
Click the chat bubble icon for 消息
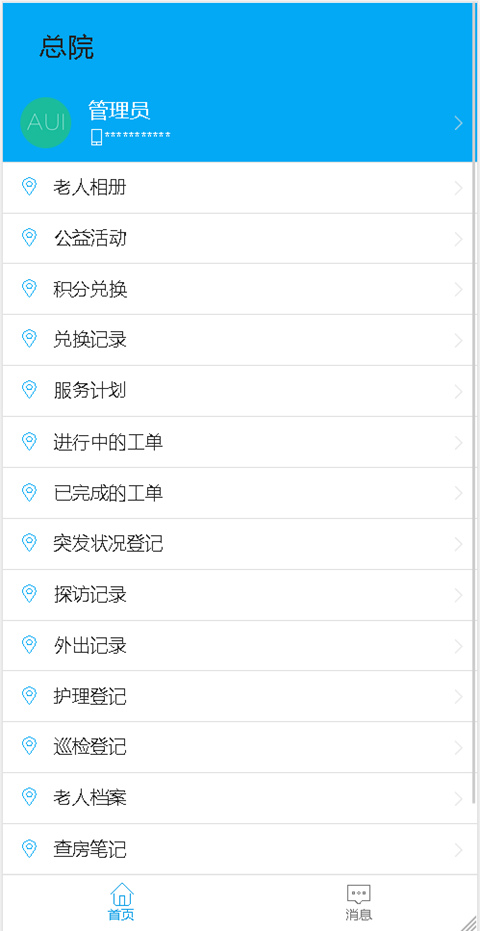359,895
